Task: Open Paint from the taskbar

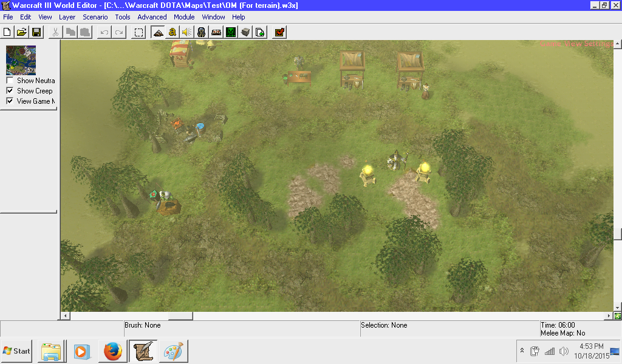Action: coord(173,351)
